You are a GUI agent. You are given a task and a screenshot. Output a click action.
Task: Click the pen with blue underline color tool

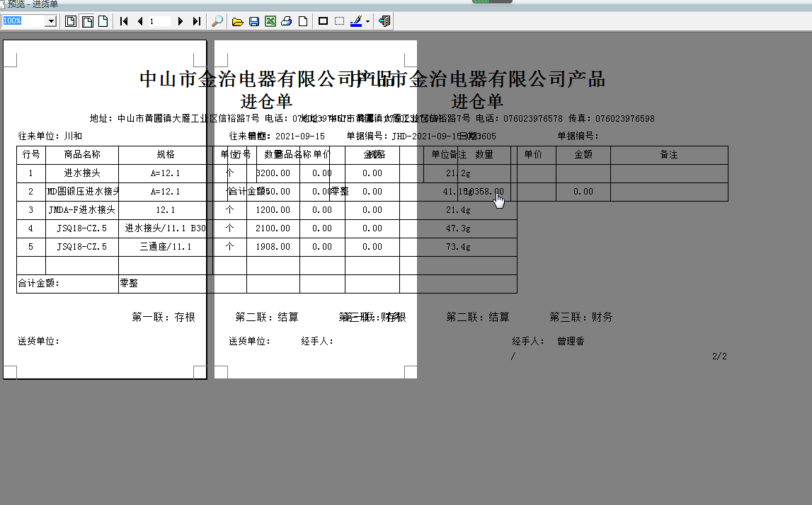click(356, 21)
